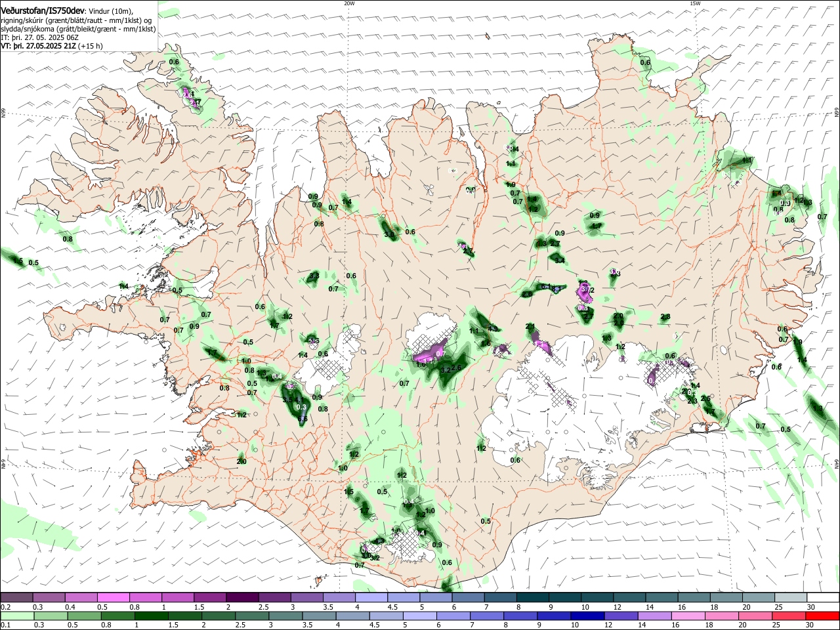Pick the bottom-row swatch starting at 4.5
Screen dimensions: 840x630
[x=387, y=616]
